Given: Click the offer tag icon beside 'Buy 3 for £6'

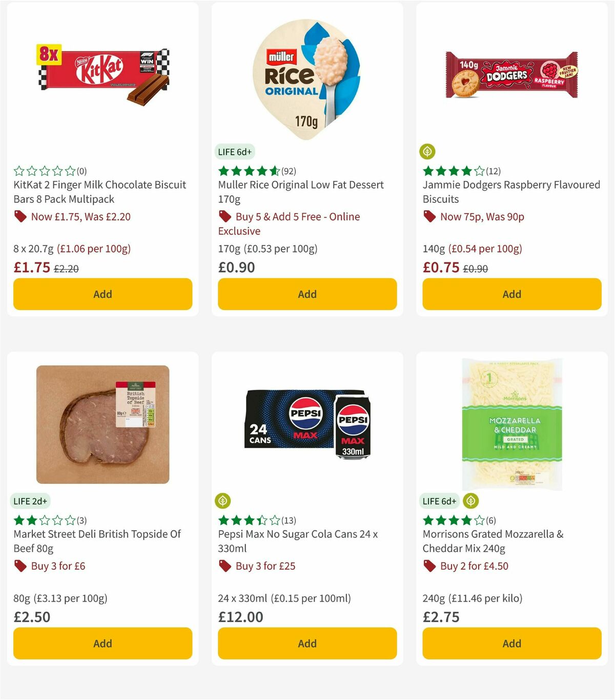Looking at the screenshot, I should [x=20, y=566].
